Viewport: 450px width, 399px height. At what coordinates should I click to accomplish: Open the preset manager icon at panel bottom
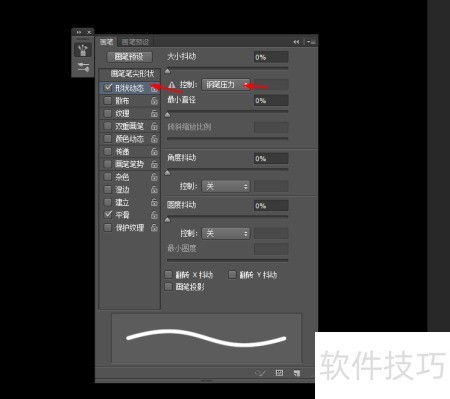[279, 373]
